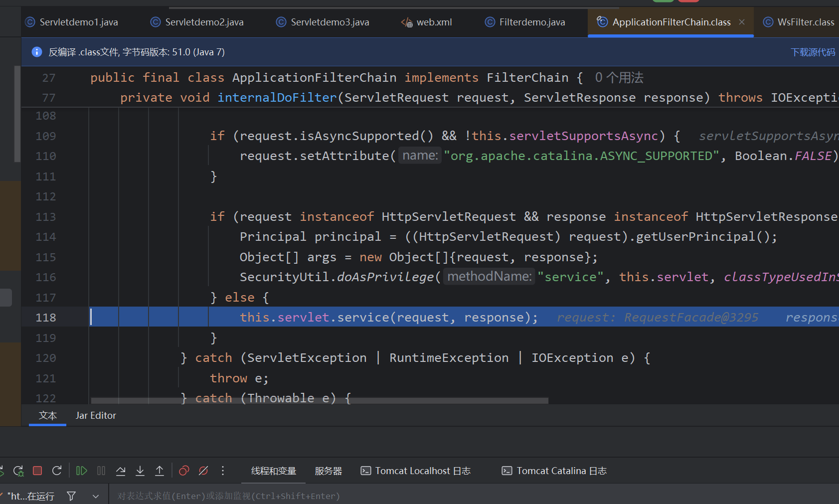Resume program execution in debugger
This screenshot has width=839, height=504.
click(x=81, y=471)
